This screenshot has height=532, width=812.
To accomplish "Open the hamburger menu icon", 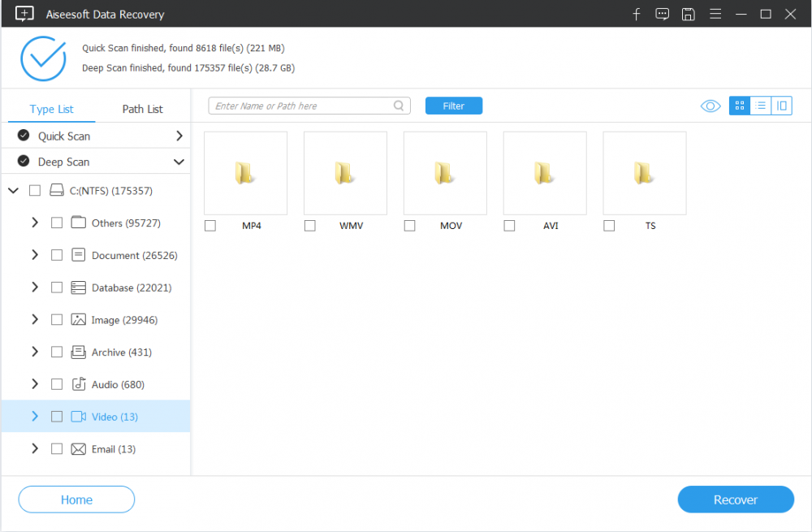I will click(x=714, y=14).
